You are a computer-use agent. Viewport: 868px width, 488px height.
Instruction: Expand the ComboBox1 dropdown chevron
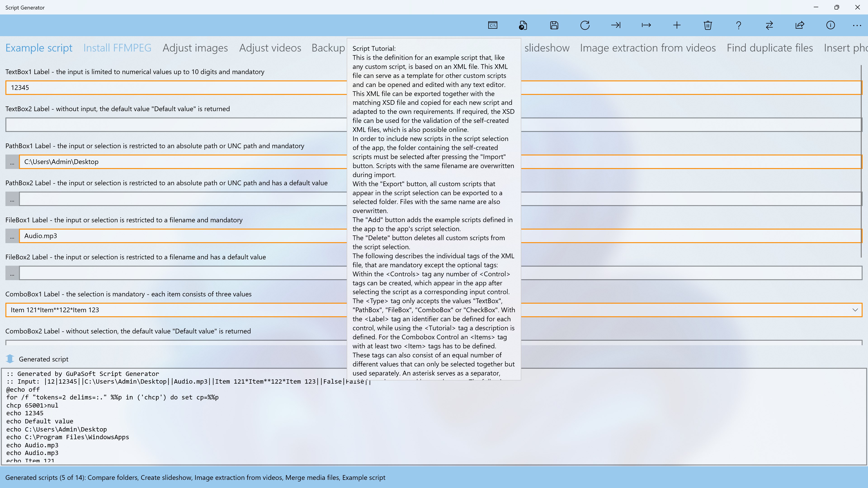click(x=855, y=310)
